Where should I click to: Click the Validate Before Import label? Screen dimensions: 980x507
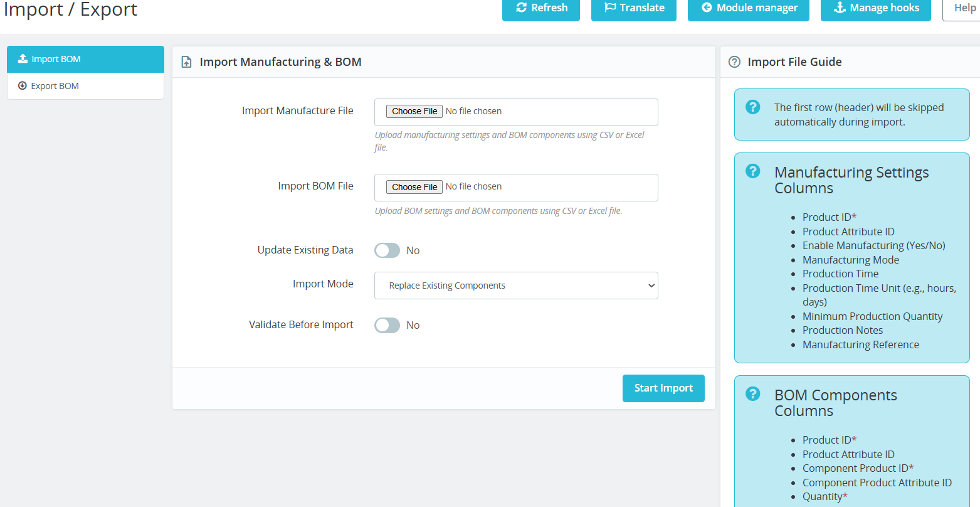301,324
